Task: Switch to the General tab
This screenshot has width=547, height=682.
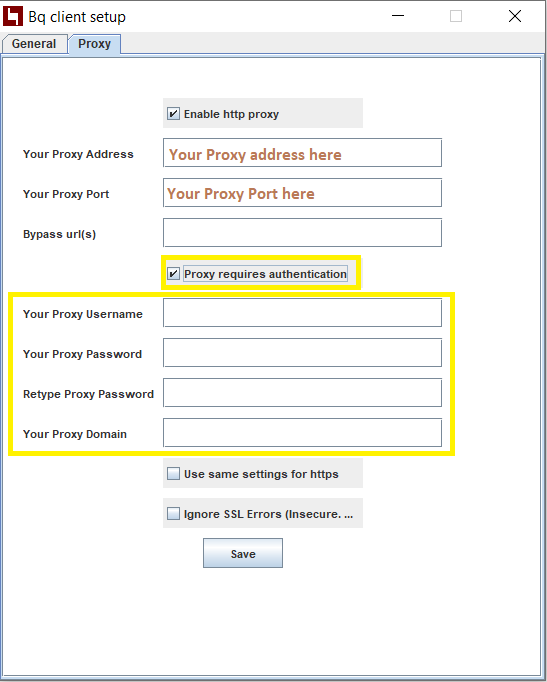Action: 34,44
